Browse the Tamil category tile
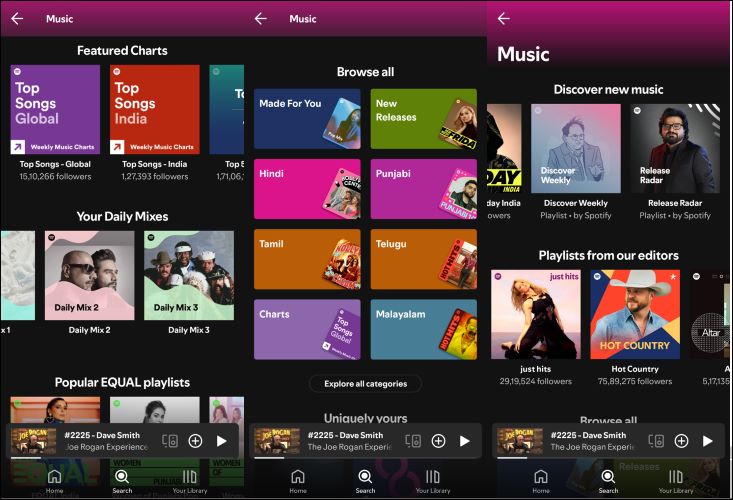 [x=307, y=259]
